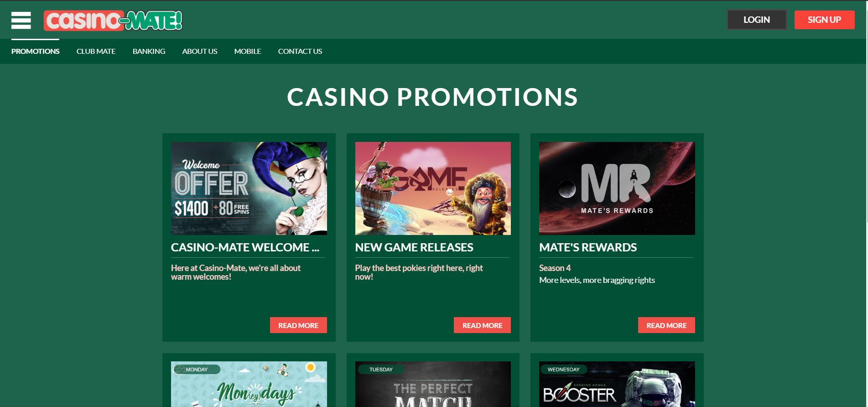Open the Welcome Offer banner image
868x407 pixels.
[x=249, y=188]
